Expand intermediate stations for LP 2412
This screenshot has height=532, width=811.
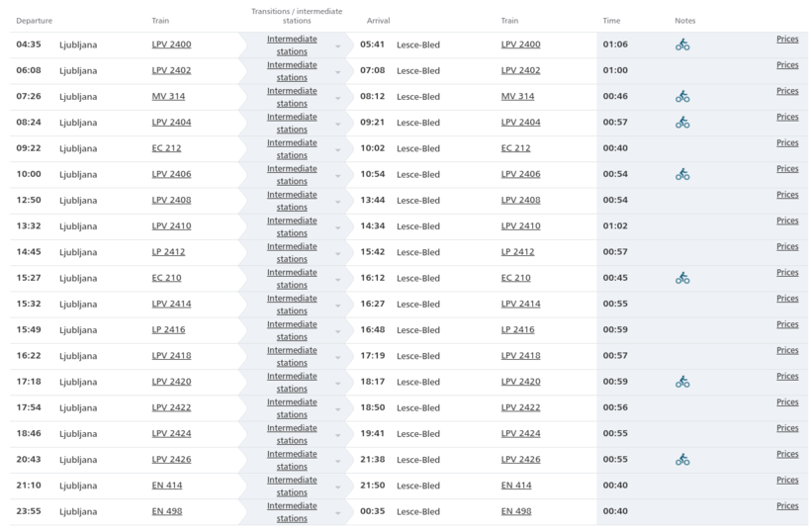(x=293, y=252)
